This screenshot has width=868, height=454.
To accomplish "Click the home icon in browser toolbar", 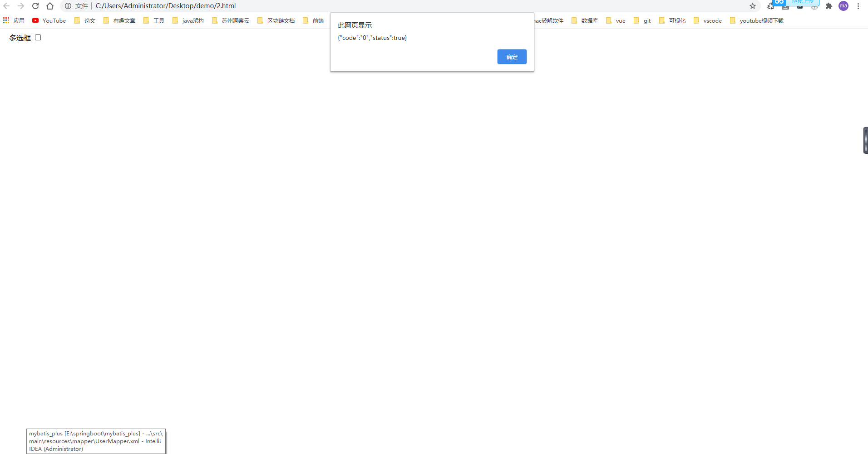I will [x=50, y=6].
